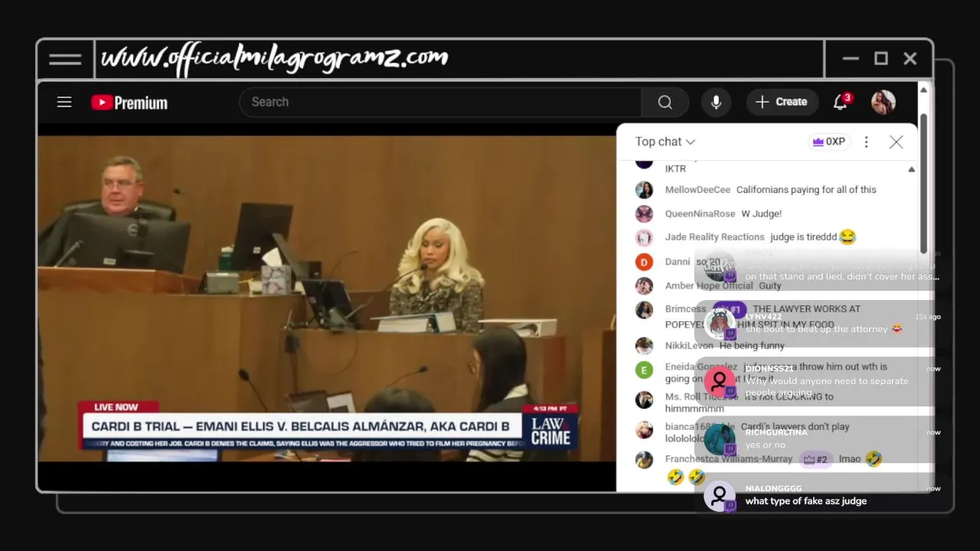Click Amber Hope Official avatar
The image size is (980, 551).
coord(644,285)
